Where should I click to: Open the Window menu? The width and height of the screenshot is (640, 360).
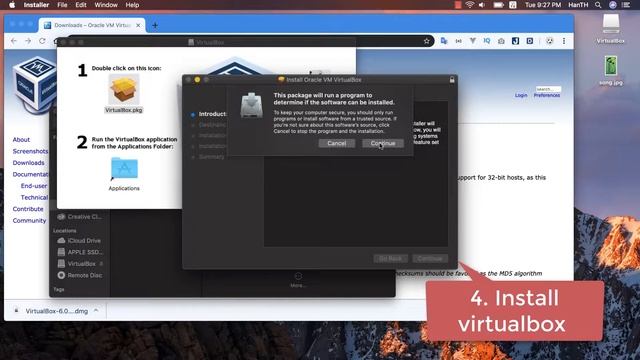(106, 5)
